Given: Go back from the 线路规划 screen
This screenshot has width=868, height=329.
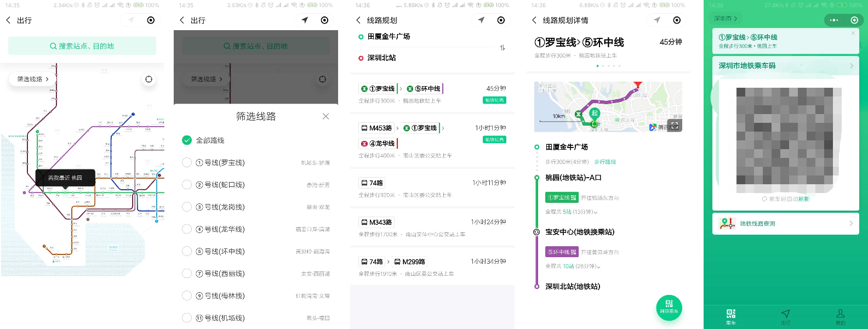Looking at the screenshot, I should coord(358,20).
